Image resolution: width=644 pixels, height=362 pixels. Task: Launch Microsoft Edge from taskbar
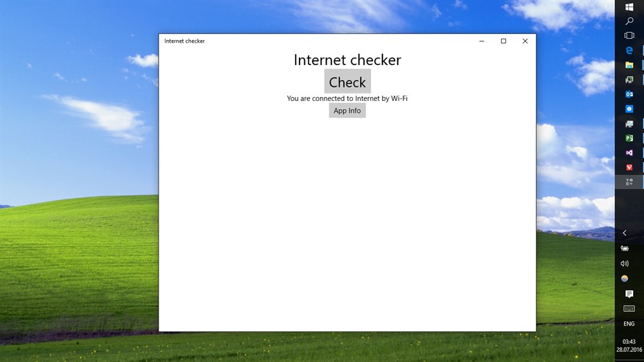click(x=629, y=51)
